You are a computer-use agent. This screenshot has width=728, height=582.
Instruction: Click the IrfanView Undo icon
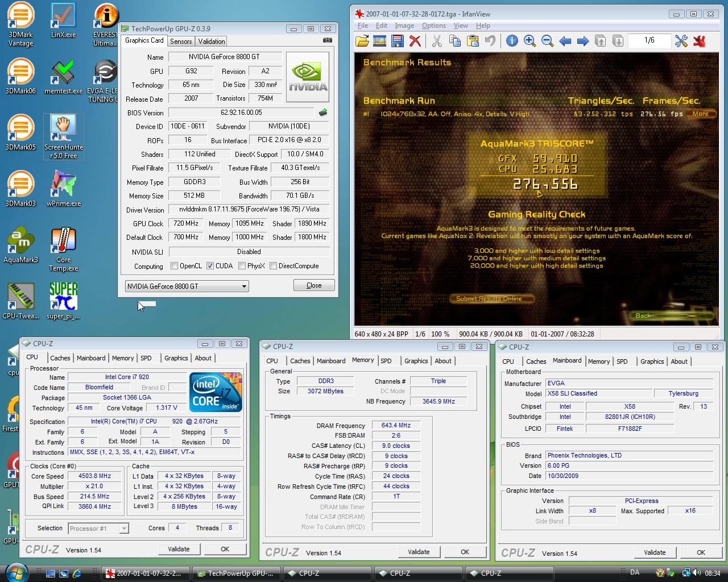(490, 41)
